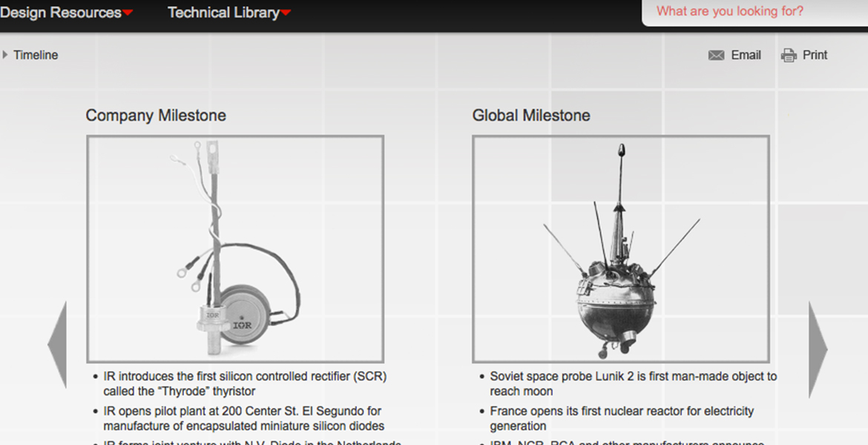Select the Soviet space probe bullet text
Viewport: 868px width, 445px height.
pyautogui.click(x=633, y=383)
